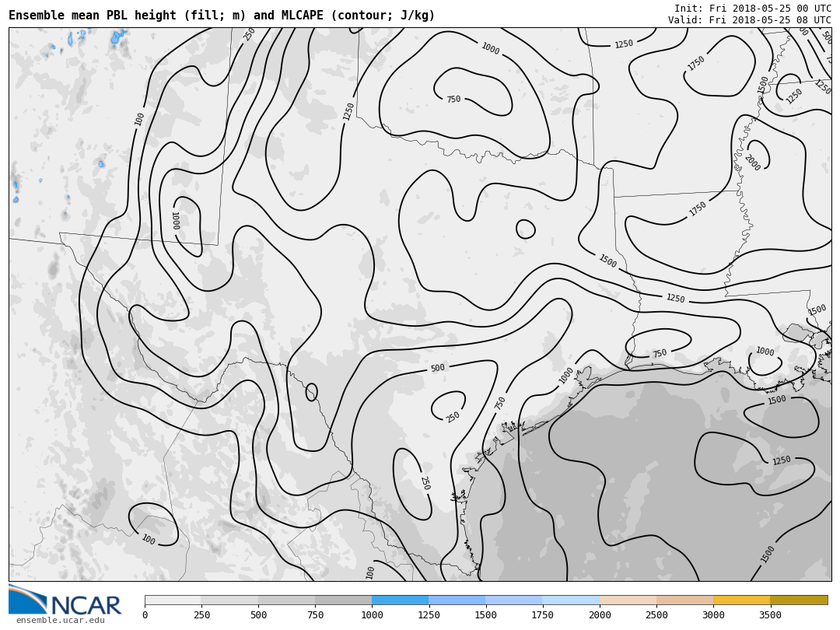The height and width of the screenshot is (630, 840).
Task: Select the plot title about PBL height and MLCAPE
Action: click(x=221, y=15)
